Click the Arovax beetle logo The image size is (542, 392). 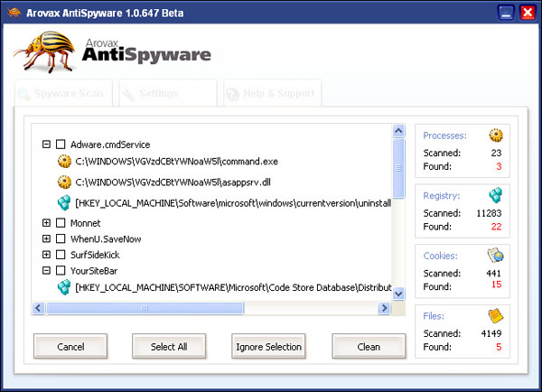[x=45, y=51]
